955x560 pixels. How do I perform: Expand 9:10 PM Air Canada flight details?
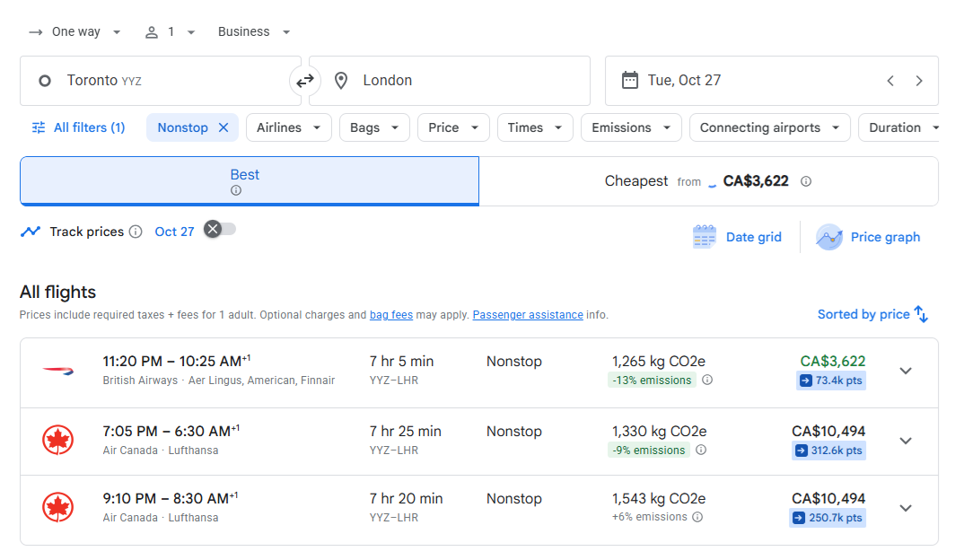906,508
